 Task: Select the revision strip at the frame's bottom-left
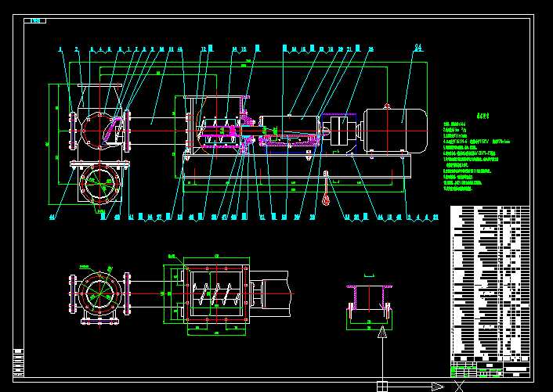tap(18, 363)
